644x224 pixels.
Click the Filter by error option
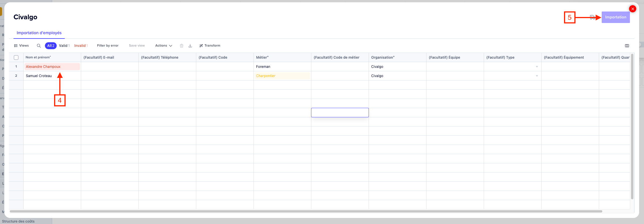pyautogui.click(x=108, y=46)
